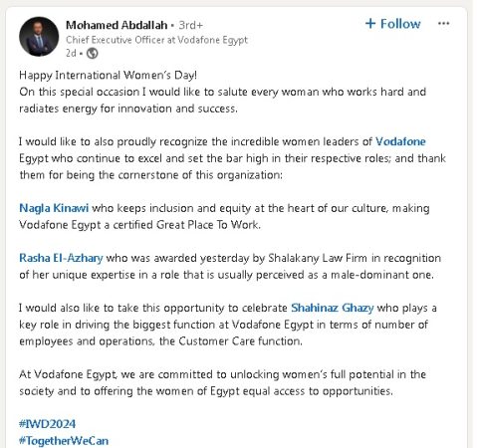Click the 'equal access to opportunities' closing line
This screenshot has width=477, height=448.
pyautogui.click(x=206, y=391)
